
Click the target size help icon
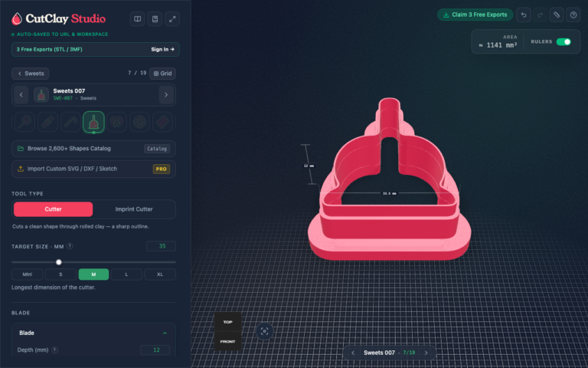tap(70, 246)
